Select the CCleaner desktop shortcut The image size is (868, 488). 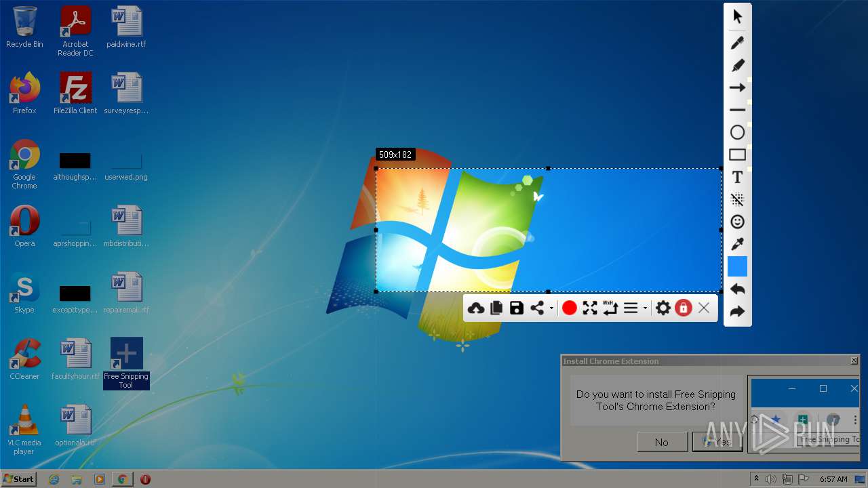[24, 359]
